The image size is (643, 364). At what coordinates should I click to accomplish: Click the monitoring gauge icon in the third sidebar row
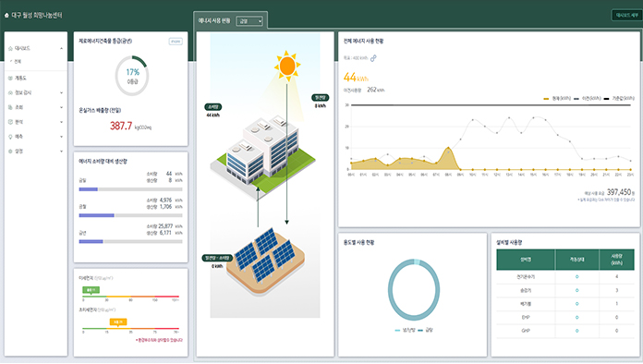point(10,92)
